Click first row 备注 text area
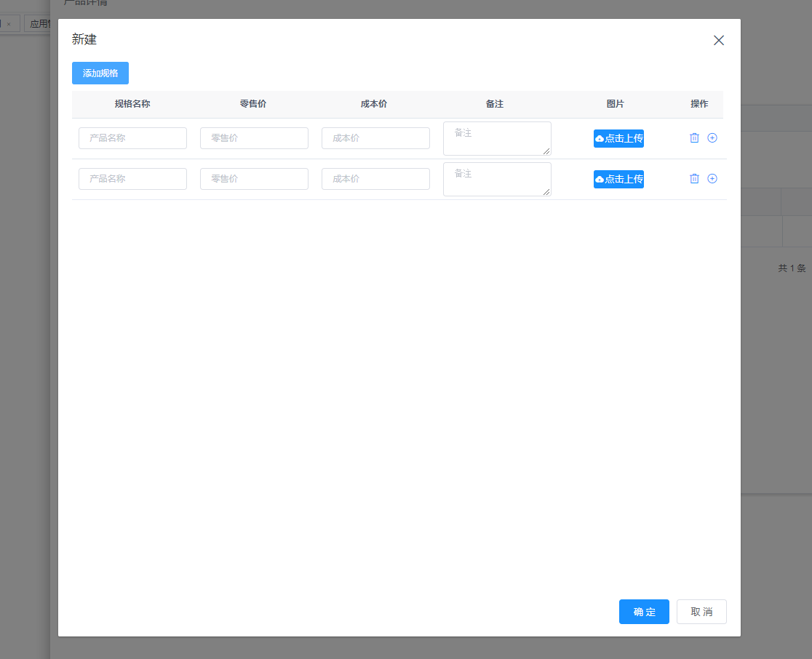The width and height of the screenshot is (812, 659). click(497, 138)
